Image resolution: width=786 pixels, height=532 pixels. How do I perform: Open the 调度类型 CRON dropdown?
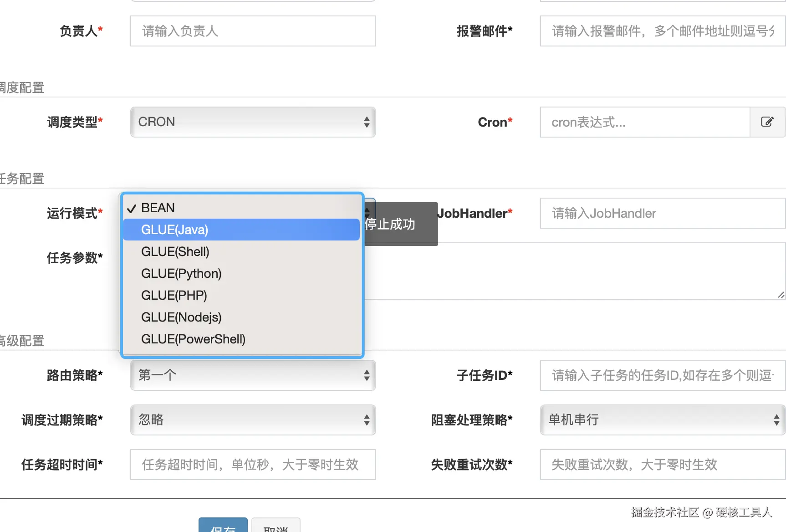point(253,122)
